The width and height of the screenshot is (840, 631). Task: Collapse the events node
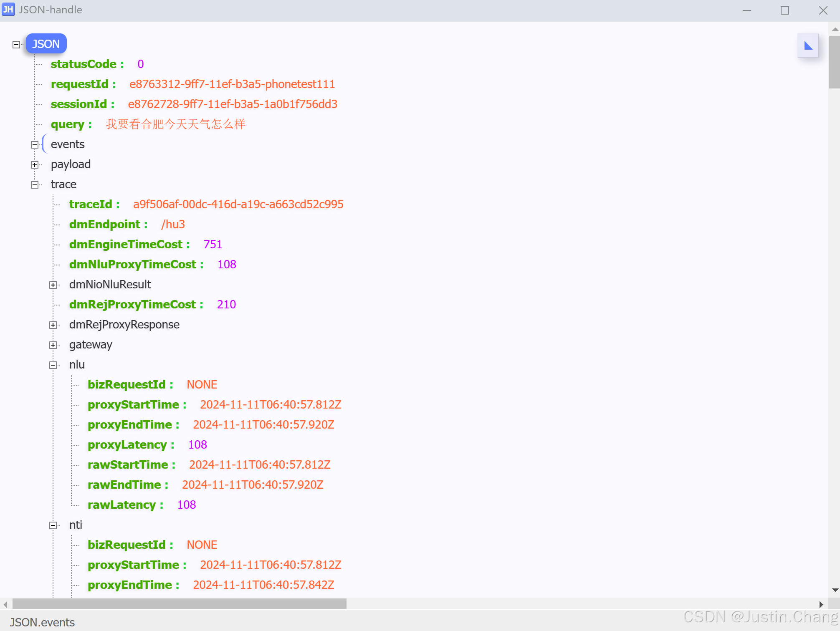(35, 145)
